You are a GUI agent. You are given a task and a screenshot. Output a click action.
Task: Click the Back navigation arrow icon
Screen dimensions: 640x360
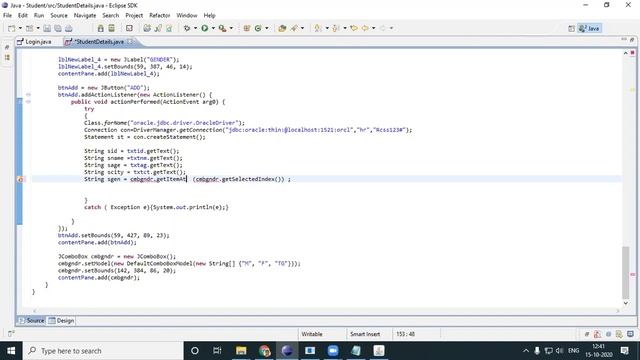[x=365, y=28]
